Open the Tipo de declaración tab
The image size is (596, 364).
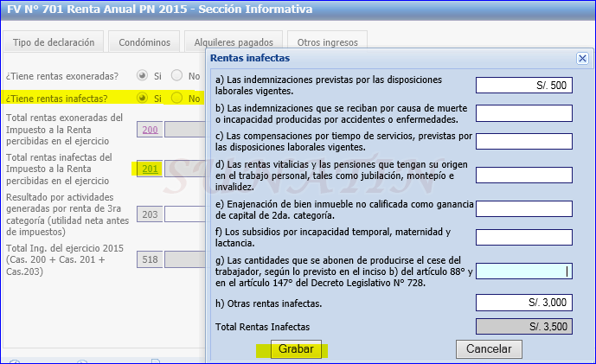[54, 42]
